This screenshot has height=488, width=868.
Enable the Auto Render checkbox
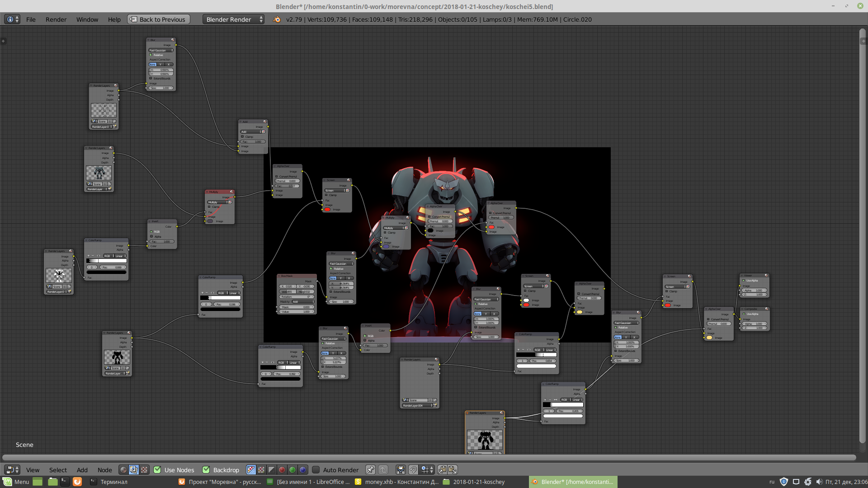pos(316,470)
